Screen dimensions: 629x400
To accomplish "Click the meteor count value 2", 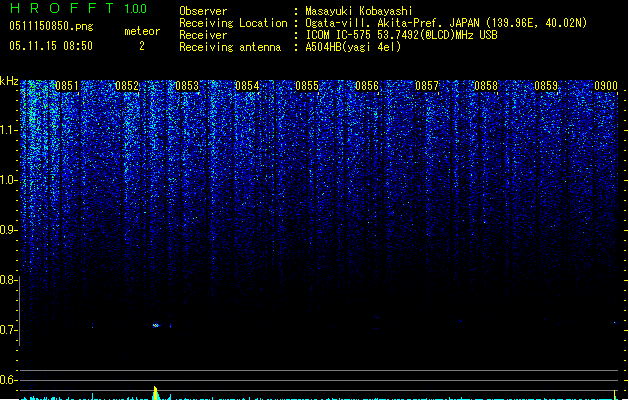I will coord(142,46).
